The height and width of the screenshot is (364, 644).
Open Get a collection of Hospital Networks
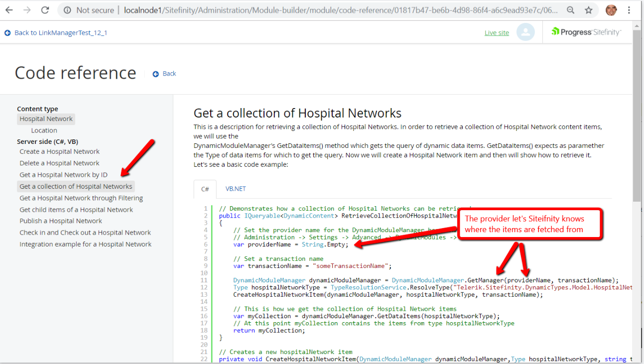coord(76,187)
